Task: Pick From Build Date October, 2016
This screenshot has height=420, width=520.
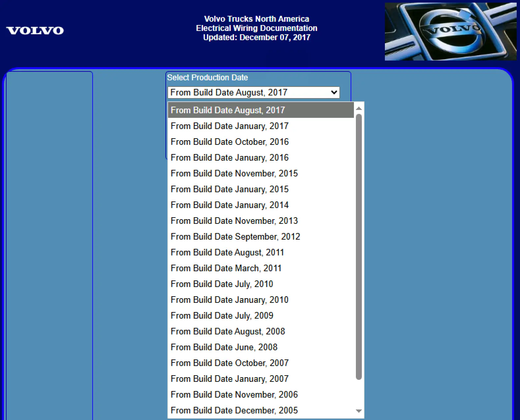Action: coord(261,142)
